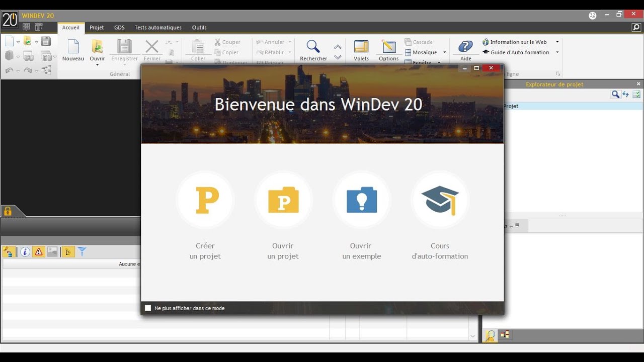Open Guide d'Auto-formation dropdown arrow

(557, 52)
